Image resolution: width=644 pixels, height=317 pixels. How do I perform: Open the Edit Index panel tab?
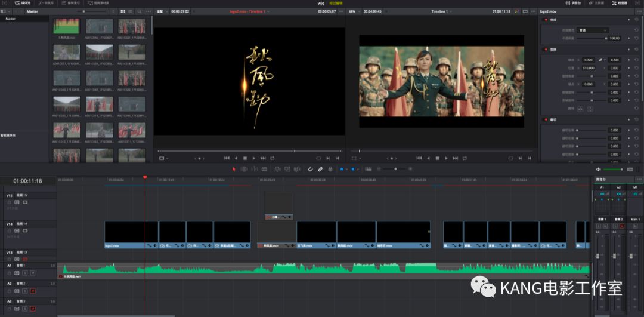(x=70, y=3)
